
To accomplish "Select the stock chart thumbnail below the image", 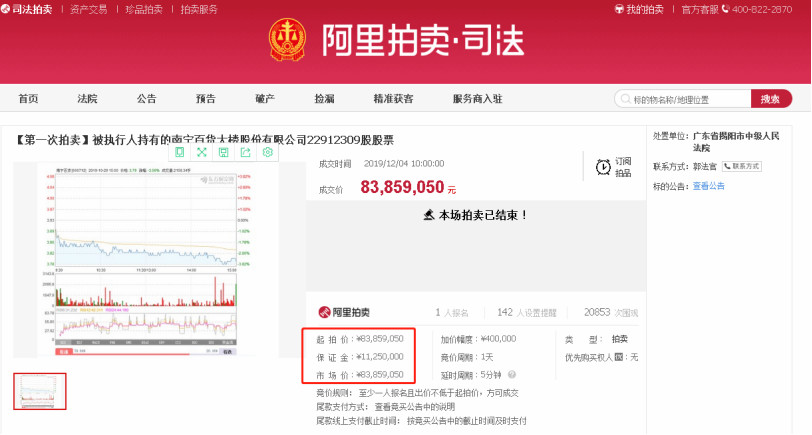I will [x=40, y=391].
